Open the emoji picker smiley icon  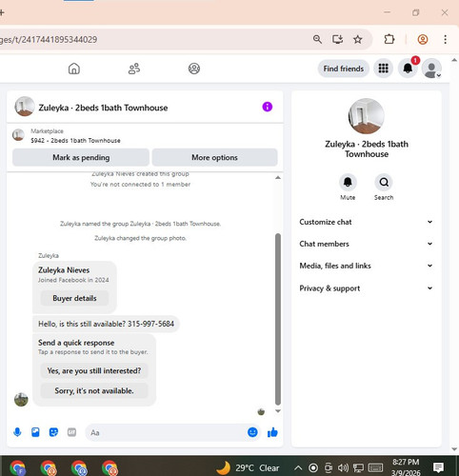coord(252,432)
